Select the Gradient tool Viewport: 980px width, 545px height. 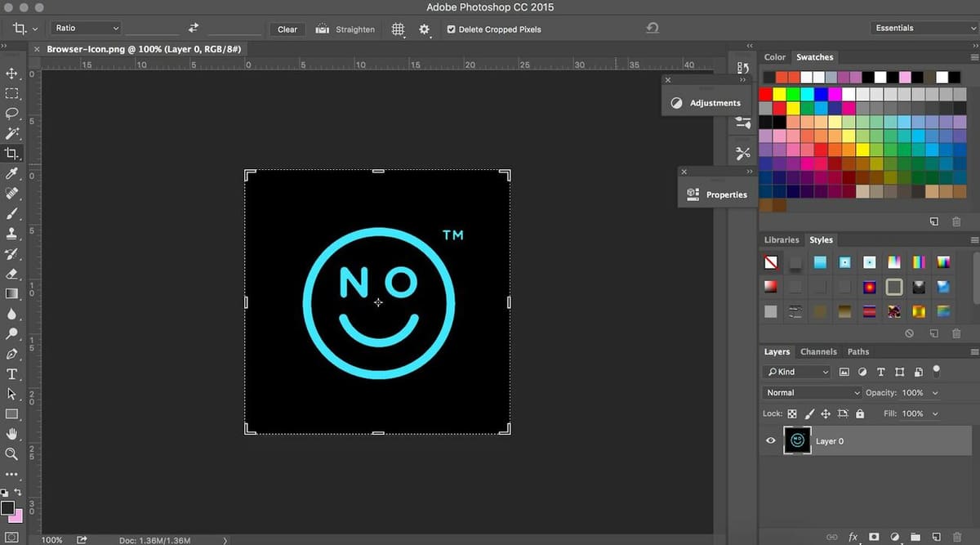pos(11,293)
